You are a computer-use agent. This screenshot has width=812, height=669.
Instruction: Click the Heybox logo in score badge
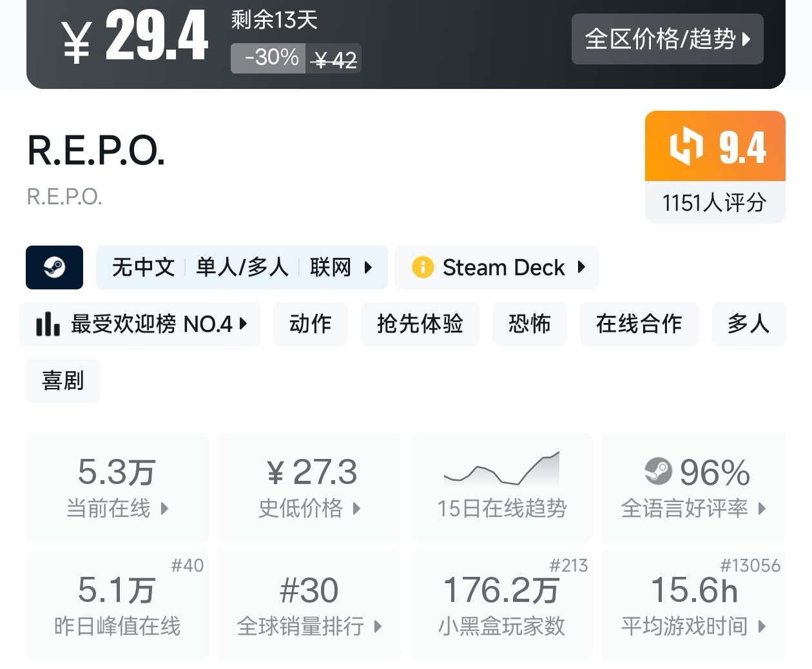pos(686,146)
